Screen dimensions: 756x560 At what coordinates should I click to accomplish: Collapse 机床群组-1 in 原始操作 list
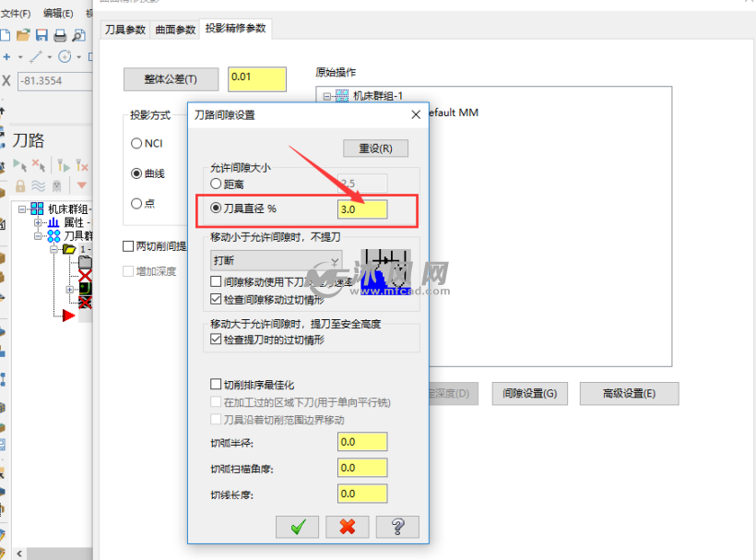pyautogui.click(x=327, y=97)
